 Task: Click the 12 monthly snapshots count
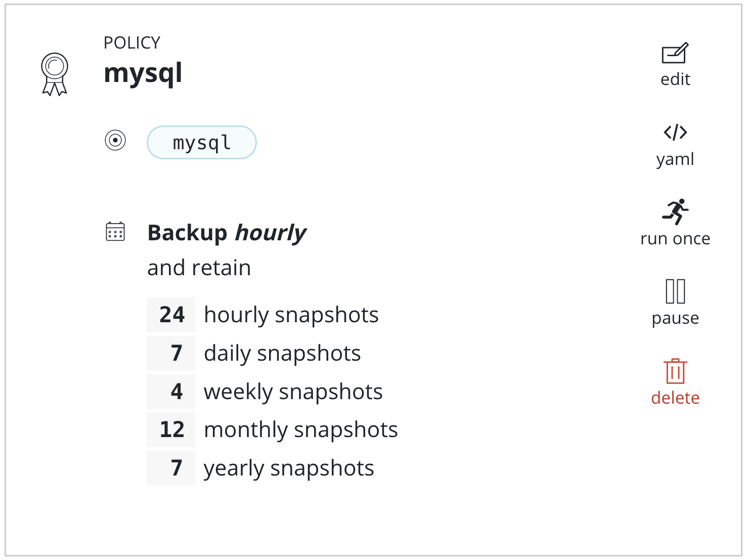(171, 429)
